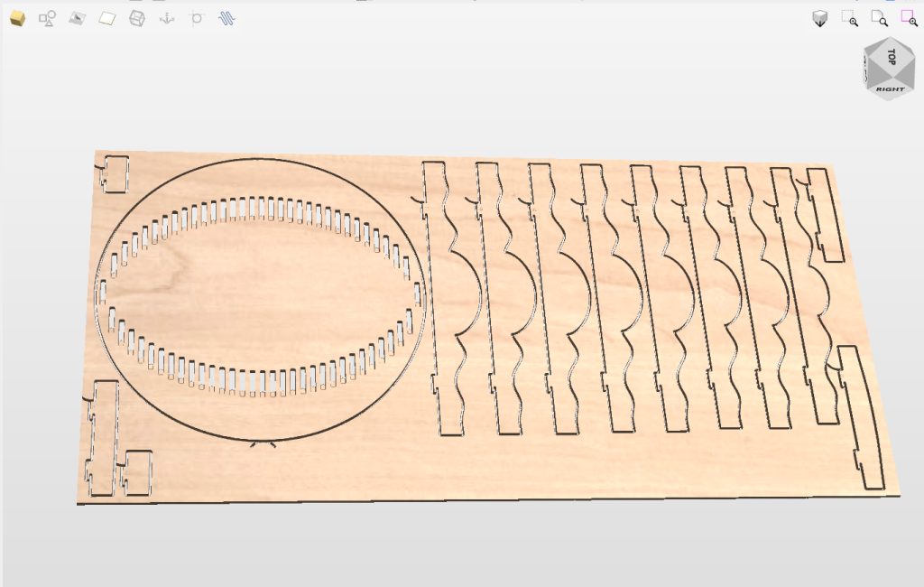Click the picture image icon in toolbar
This screenshot has width=924, height=587.
pos(77,18)
